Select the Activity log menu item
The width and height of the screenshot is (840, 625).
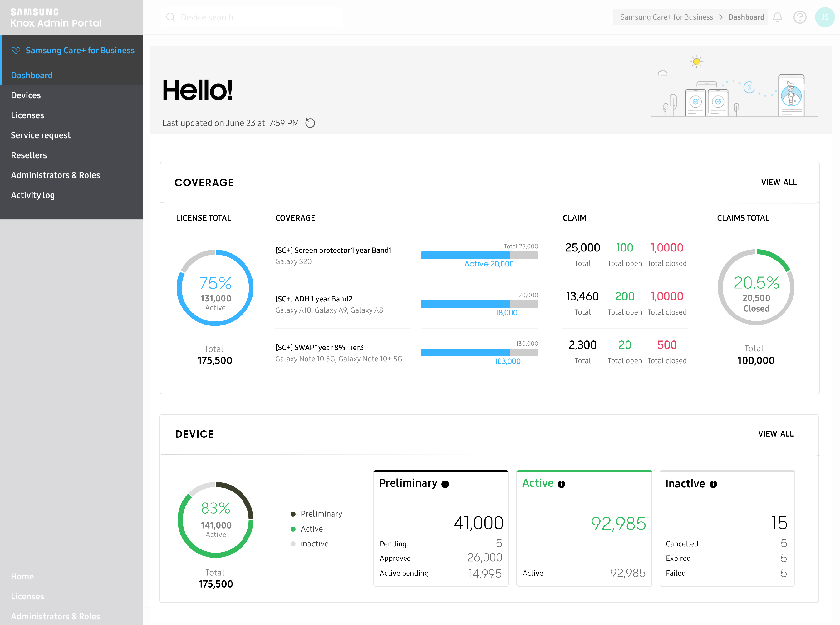tap(33, 194)
